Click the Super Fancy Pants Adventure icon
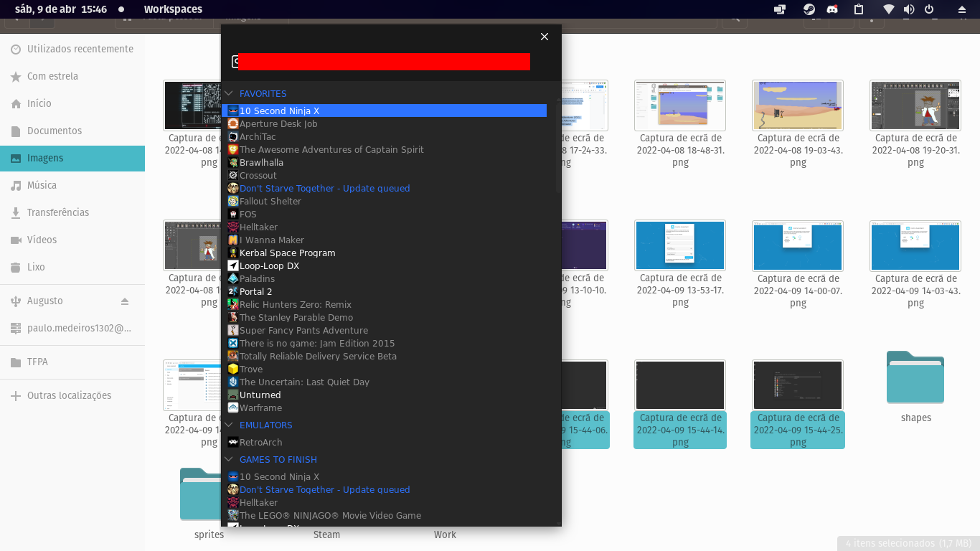This screenshot has width=980, height=551. click(x=233, y=330)
